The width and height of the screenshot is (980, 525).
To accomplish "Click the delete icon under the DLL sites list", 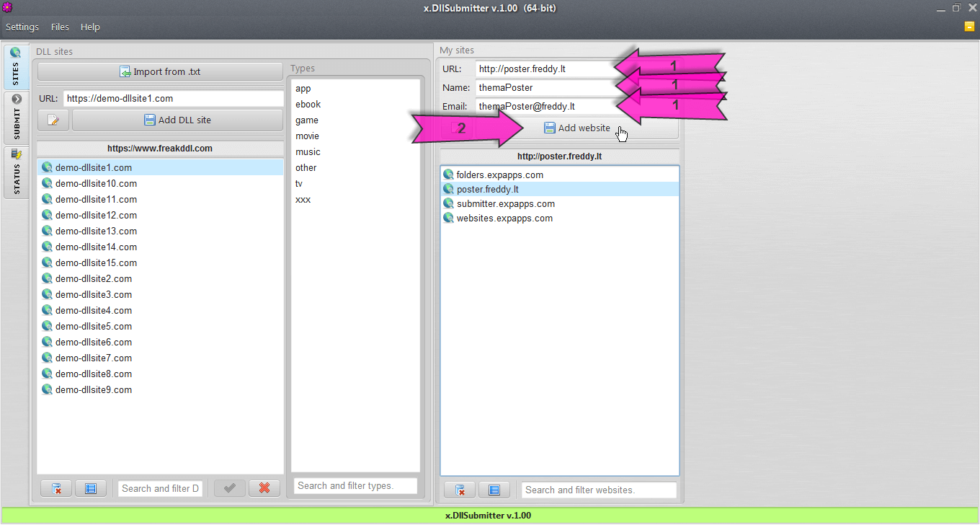I will tap(56, 488).
